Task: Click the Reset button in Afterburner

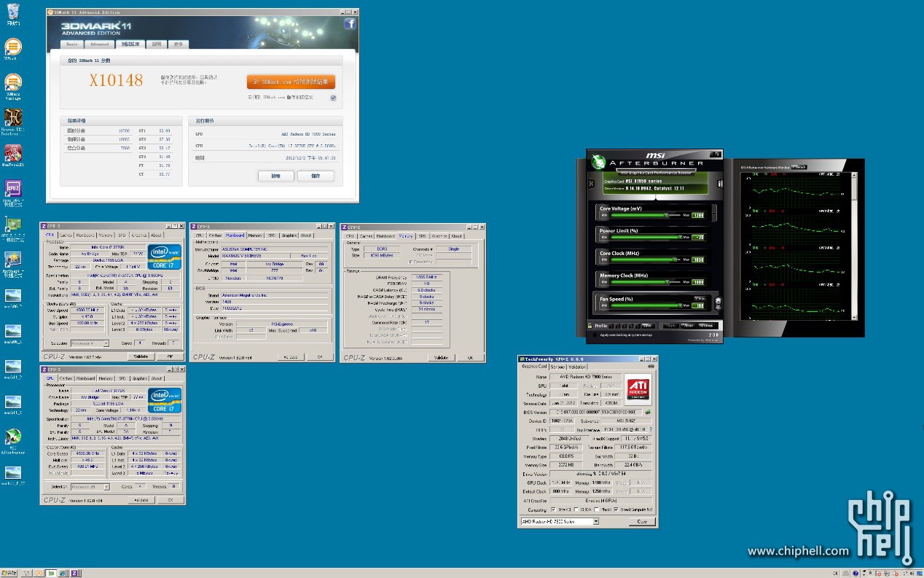Action: coord(689,326)
